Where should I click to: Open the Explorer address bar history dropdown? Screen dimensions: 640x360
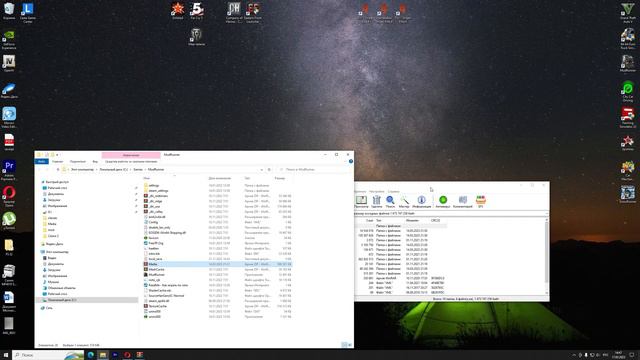[262, 169]
